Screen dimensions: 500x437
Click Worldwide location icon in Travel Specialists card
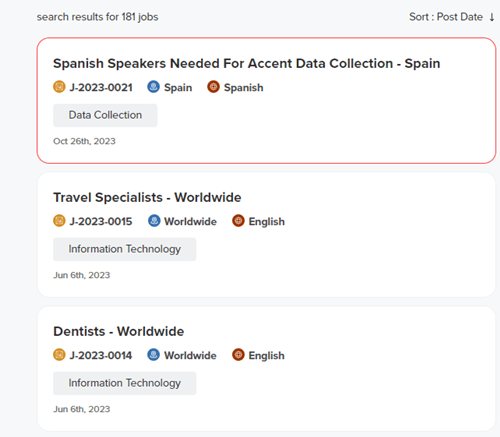tap(154, 221)
